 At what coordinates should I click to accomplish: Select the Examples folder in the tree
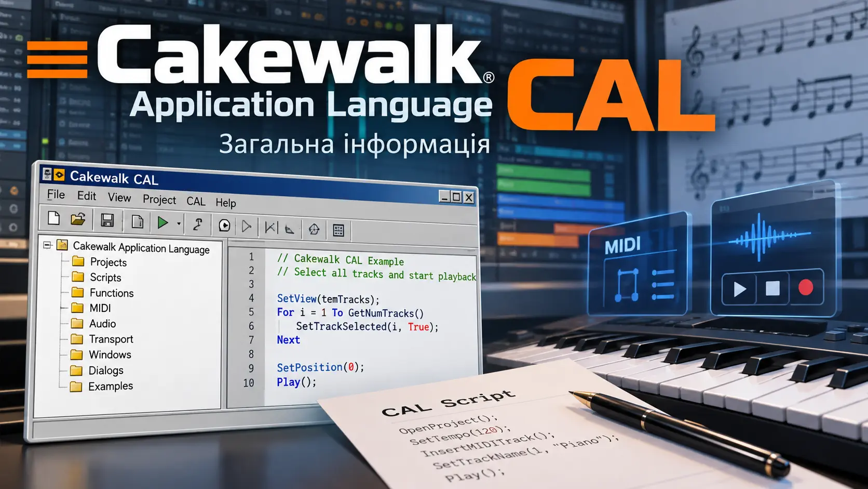[111, 386]
